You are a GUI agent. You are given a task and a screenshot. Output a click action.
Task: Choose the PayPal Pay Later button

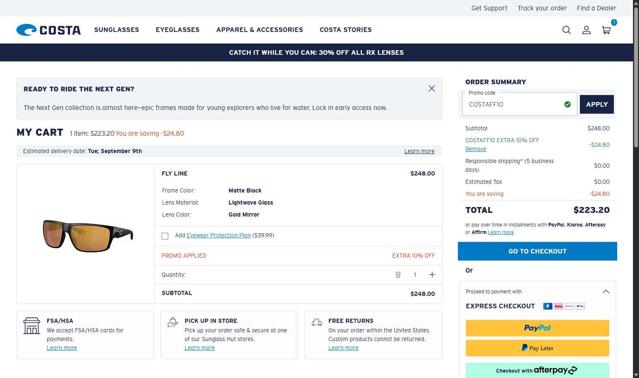537,348
